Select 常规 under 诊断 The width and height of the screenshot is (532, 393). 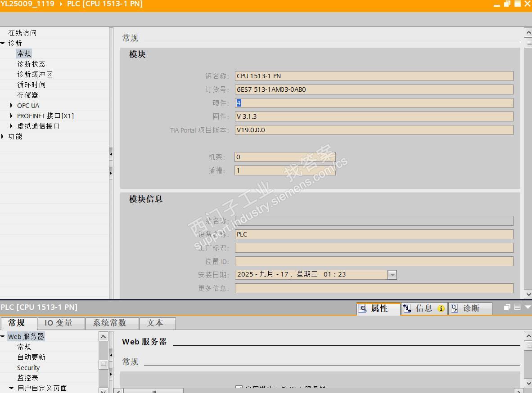pyautogui.click(x=24, y=54)
